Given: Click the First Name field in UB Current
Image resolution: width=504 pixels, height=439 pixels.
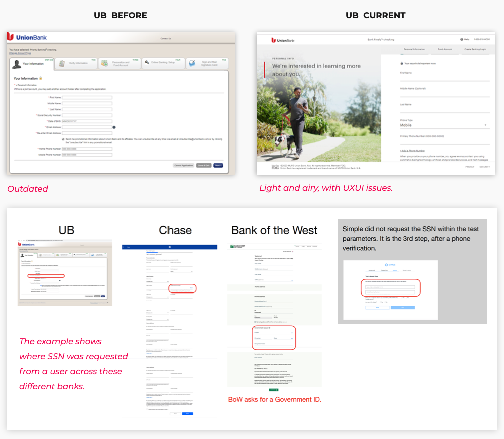Looking at the screenshot, I should point(445,77).
